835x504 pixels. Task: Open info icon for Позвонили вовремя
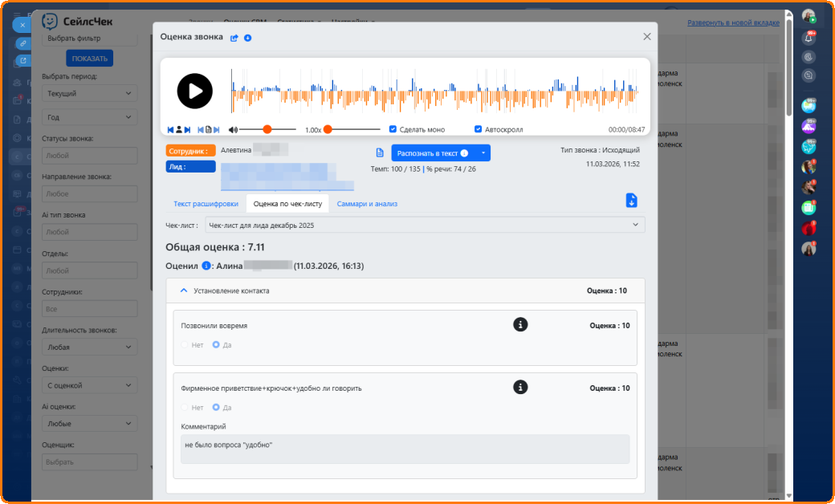[x=520, y=324]
